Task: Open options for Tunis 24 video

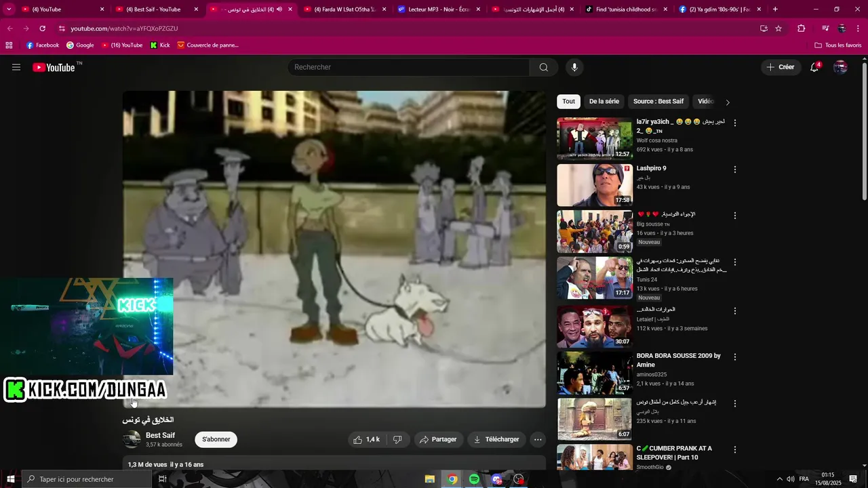Action: (x=734, y=262)
